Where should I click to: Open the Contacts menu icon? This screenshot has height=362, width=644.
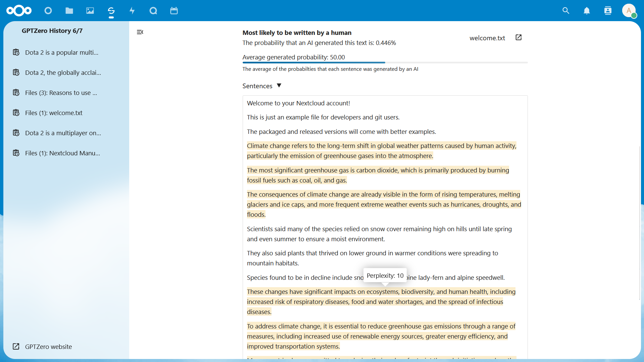608,11
